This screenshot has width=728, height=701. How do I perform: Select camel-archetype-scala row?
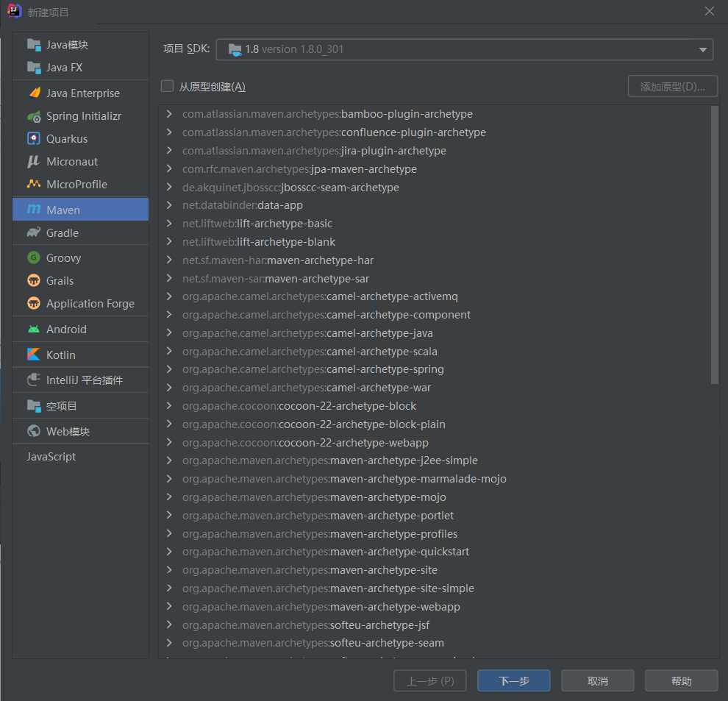click(x=435, y=351)
